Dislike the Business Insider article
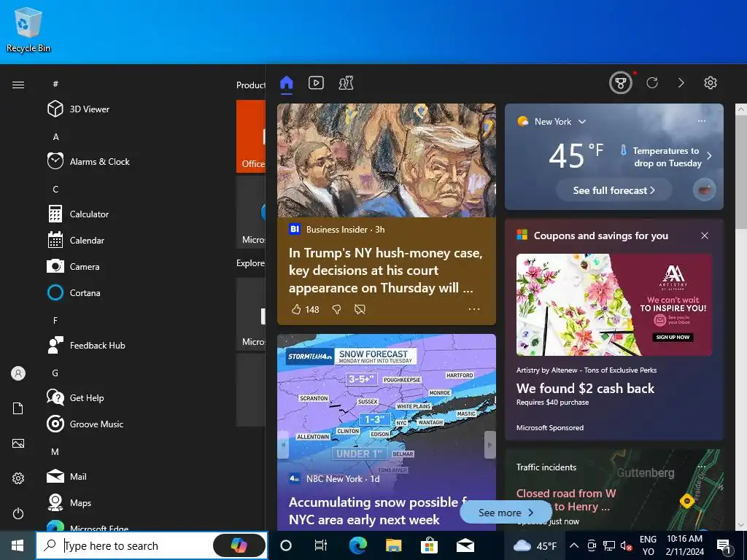This screenshot has width=747, height=560. tap(336, 309)
